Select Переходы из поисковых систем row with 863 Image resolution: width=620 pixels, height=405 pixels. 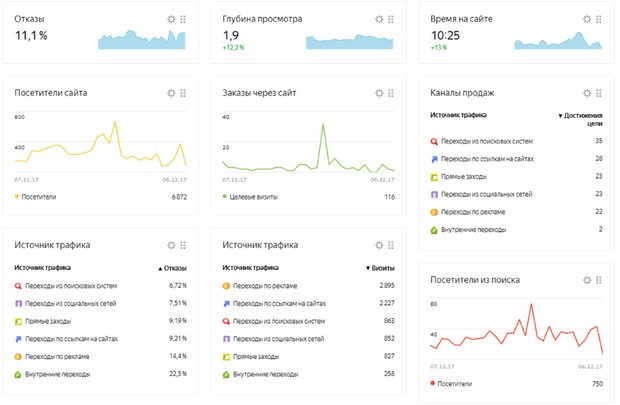pos(308,321)
